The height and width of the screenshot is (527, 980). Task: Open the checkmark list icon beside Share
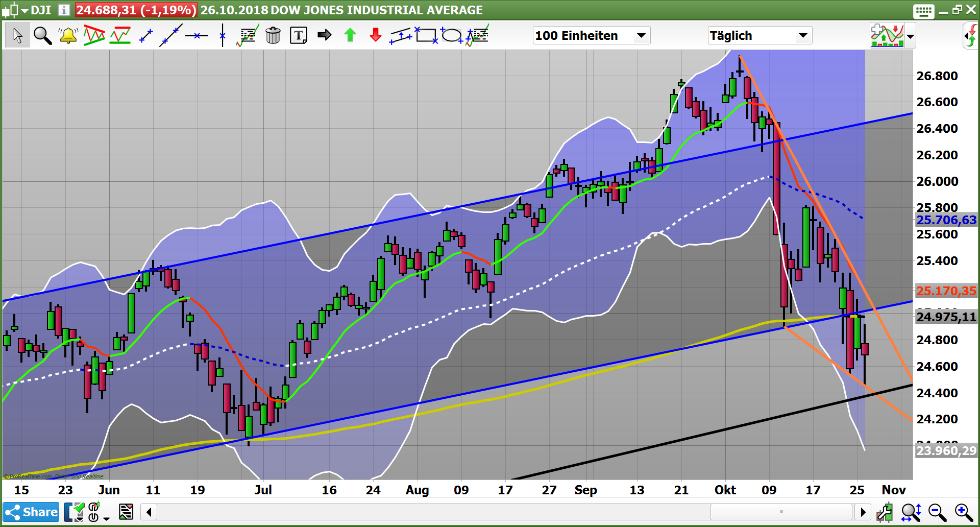point(75,512)
